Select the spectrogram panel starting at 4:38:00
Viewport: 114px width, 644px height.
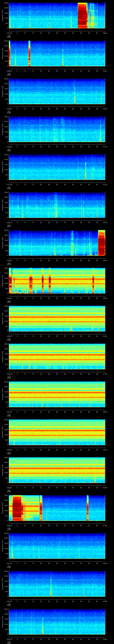pos(57,53)
